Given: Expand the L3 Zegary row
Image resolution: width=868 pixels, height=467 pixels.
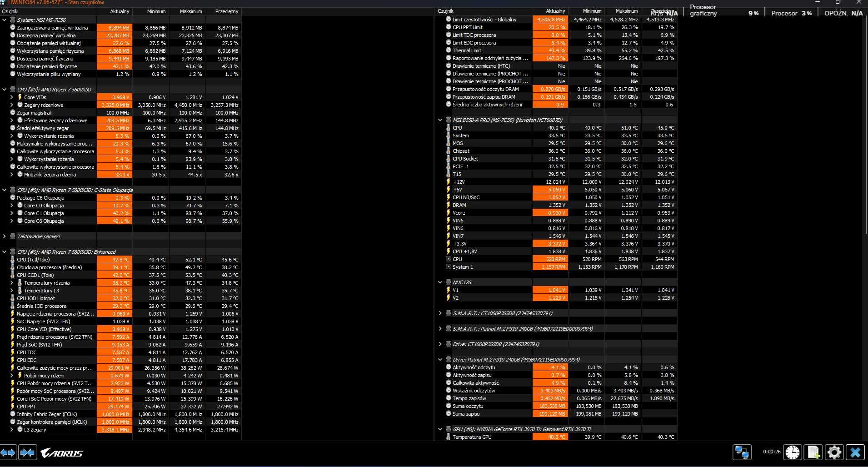Looking at the screenshot, I should pyautogui.click(x=12, y=430).
